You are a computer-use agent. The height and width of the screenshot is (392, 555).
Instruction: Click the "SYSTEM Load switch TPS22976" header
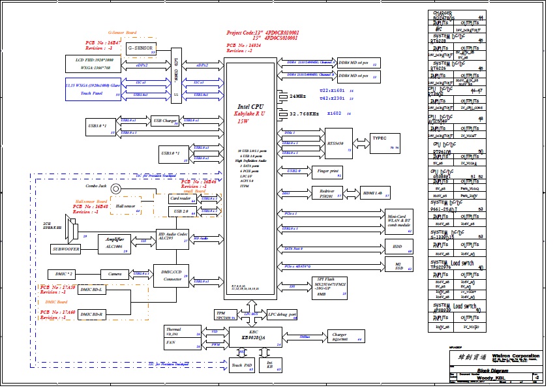pyautogui.click(x=457, y=265)
